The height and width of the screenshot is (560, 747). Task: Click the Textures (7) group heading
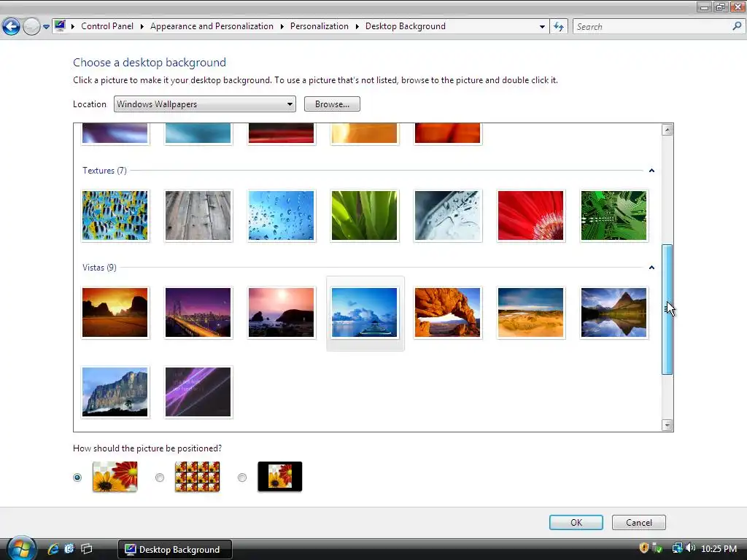tap(104, 171)
